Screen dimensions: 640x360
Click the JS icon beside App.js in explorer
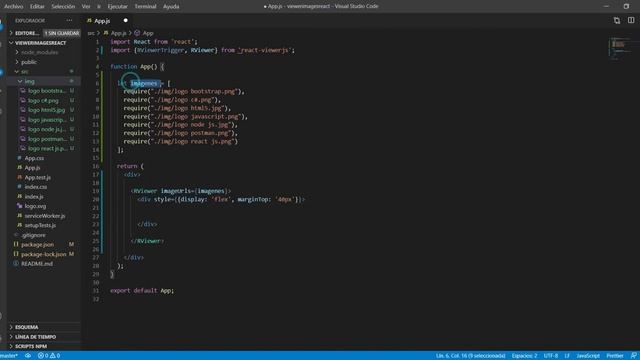19,168
